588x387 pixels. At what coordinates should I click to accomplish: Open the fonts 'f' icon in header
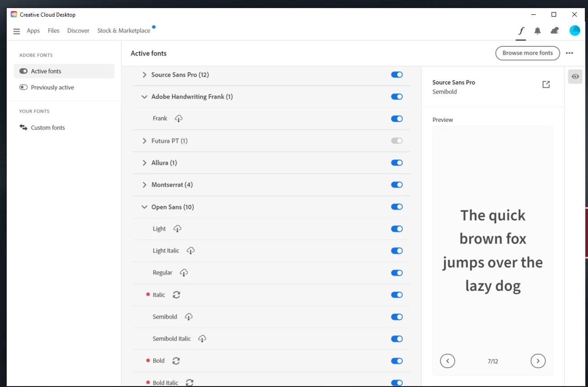(521, 31)
